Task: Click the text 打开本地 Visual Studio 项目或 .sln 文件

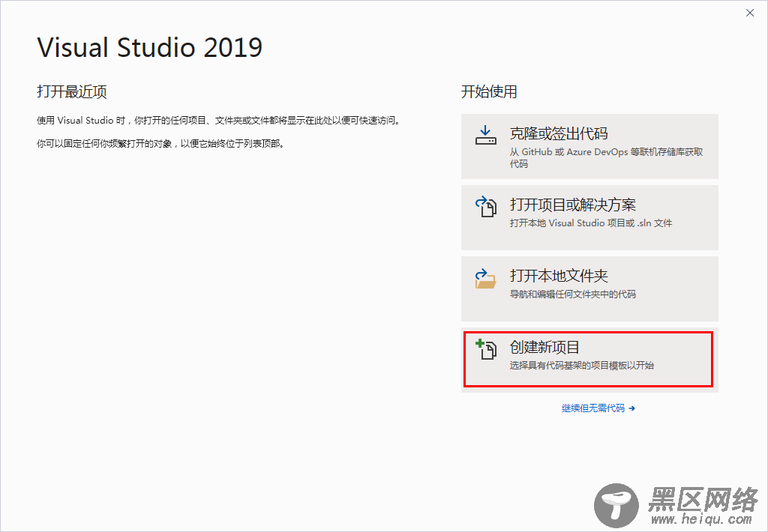Action: 591,223
